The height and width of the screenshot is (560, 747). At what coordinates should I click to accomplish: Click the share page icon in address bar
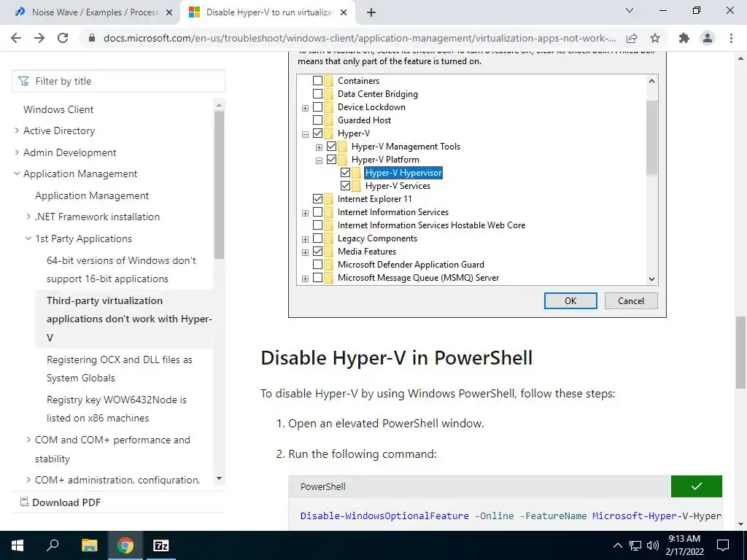(632, 38)
